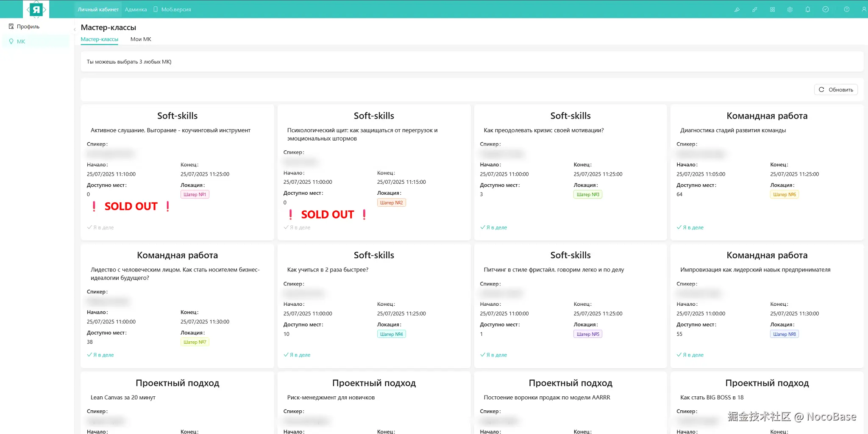Check "Я в деле" on the motivation crisis card

click(x=494, y=227)
